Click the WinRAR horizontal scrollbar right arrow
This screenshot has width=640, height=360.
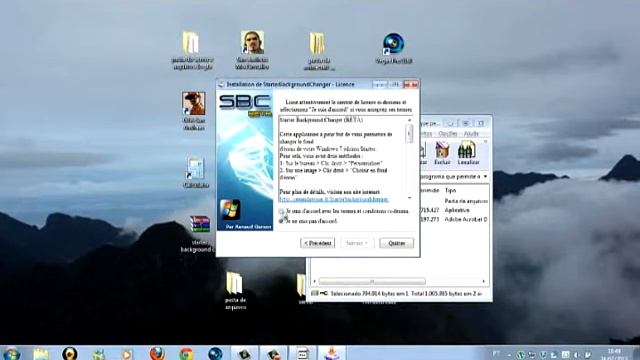pyautogui.click(x=484, y=281)
